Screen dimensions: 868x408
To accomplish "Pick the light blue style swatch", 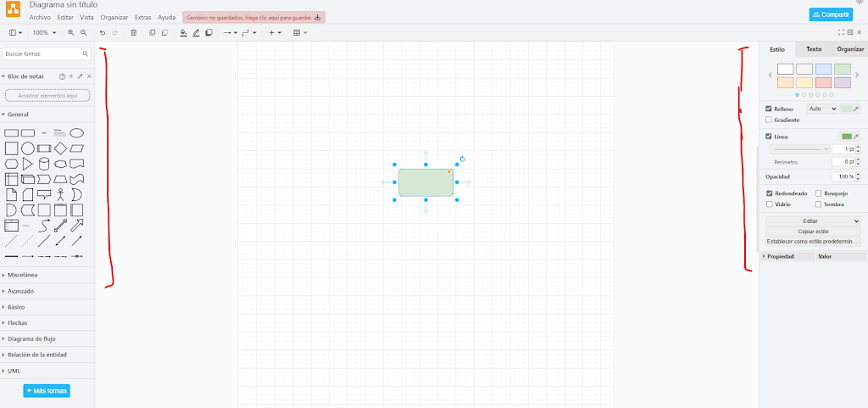I will click(823, 69).
